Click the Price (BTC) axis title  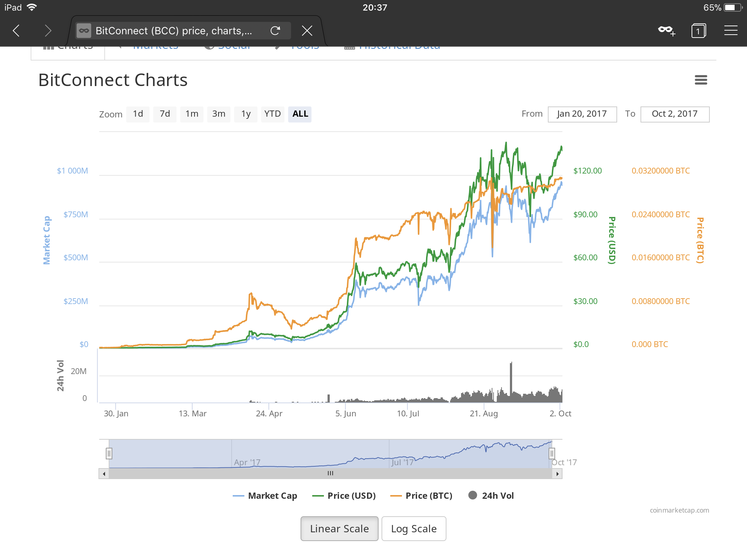point(700,240)
